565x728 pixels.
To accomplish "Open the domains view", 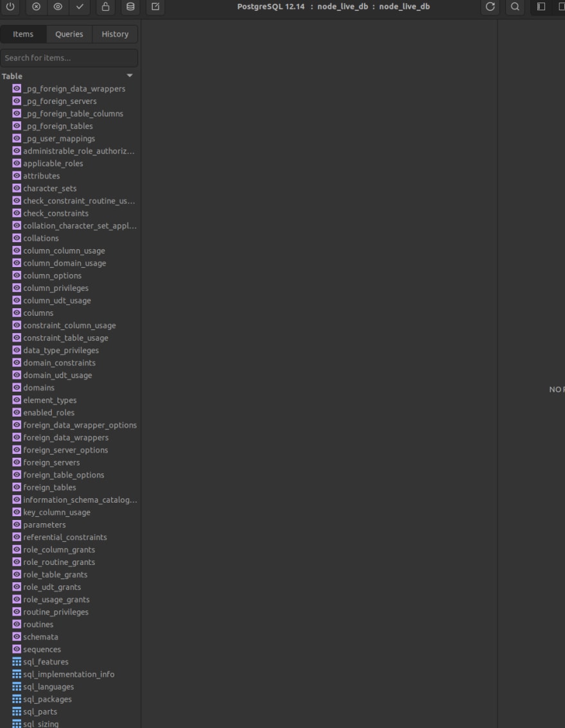I will coord(39,388).
